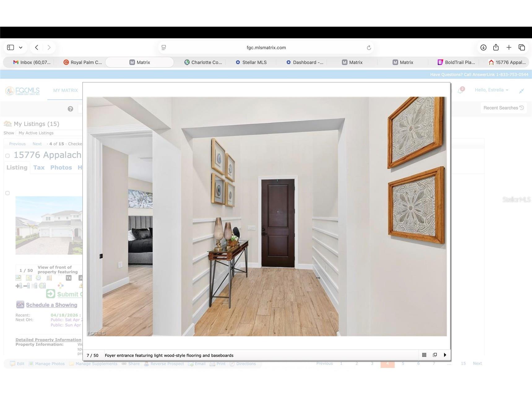Reload the current page

(369, 47)
